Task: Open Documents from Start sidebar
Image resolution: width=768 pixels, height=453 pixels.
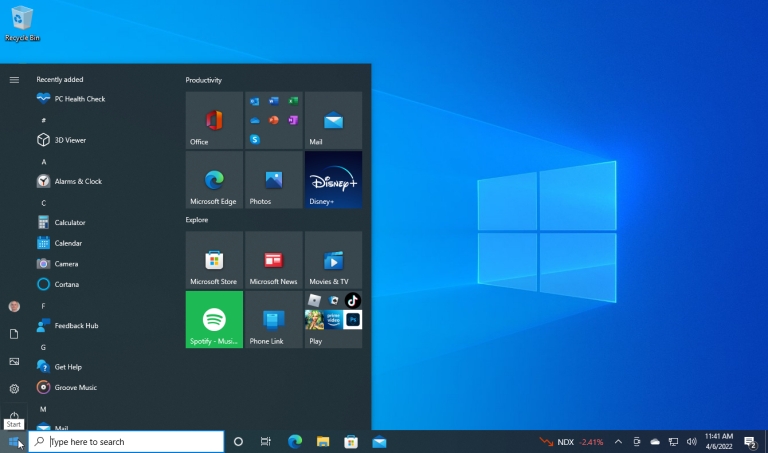Action: [x=14, y=334]
